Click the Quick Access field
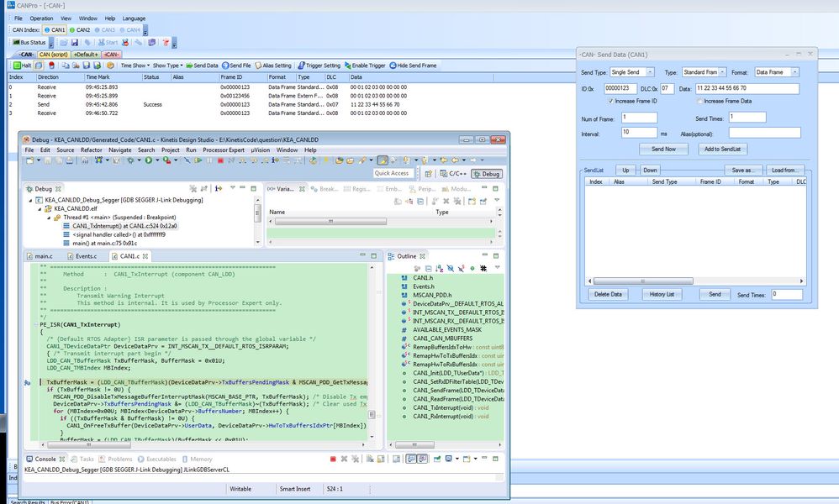 (395, 173)
